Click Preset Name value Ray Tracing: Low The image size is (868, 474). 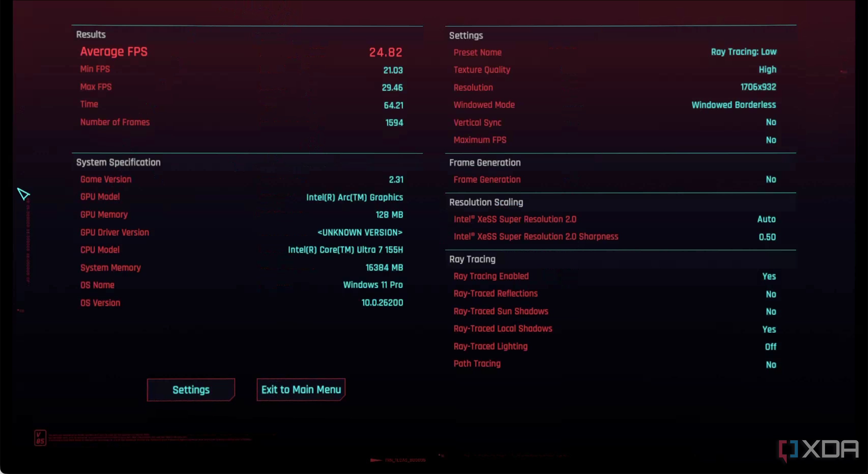click(x=743, y=52)
